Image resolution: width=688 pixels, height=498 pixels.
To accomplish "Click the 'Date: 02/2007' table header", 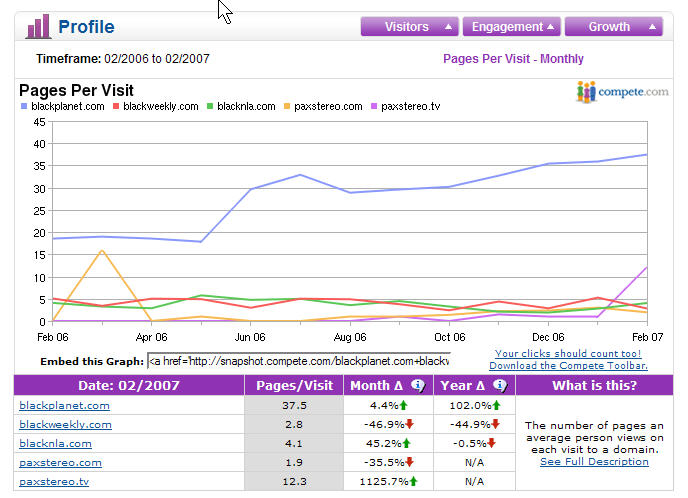I will (129, 385).
